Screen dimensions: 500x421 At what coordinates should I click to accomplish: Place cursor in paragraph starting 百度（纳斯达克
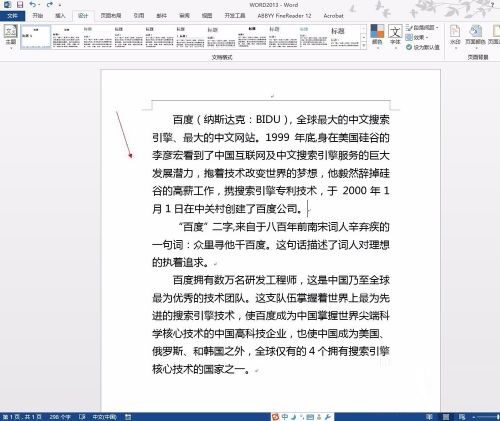[x=271, y=164]
